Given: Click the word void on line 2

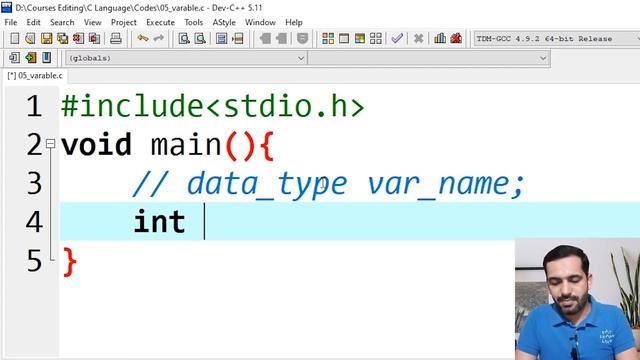Looking at the screenshot, I should click(96, 144).
